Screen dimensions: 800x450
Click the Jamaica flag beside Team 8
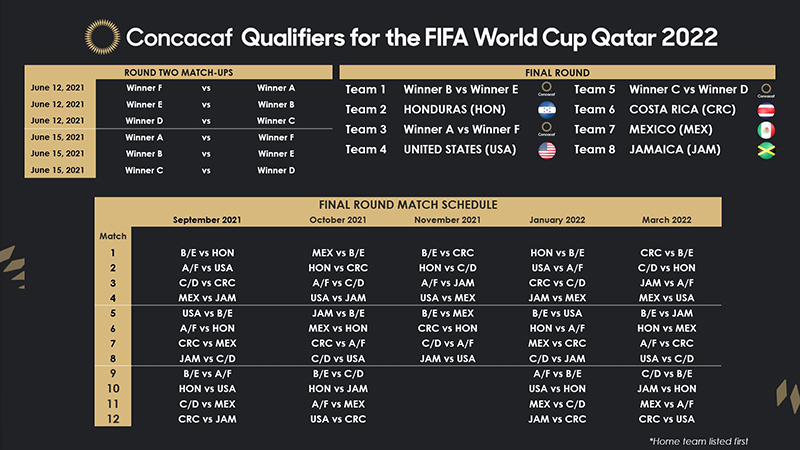767,150
